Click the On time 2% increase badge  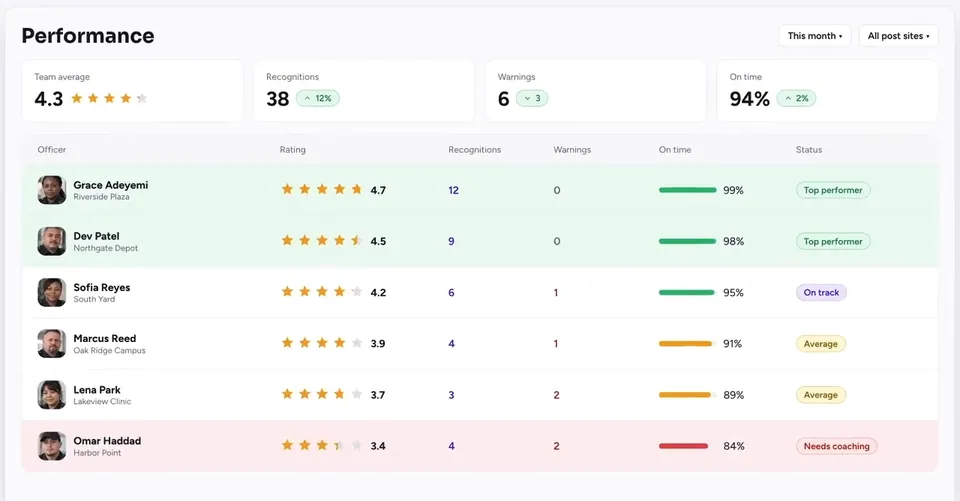[x=796, y=98]
